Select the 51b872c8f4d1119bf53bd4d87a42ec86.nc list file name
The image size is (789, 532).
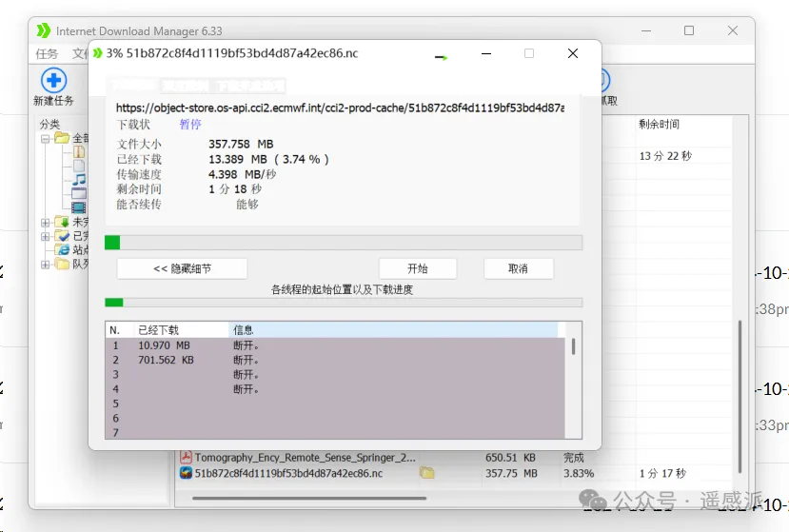coord(288,474)
